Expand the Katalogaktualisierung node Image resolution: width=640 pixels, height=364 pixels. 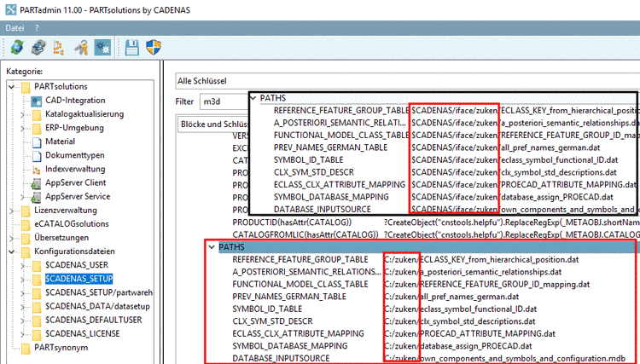(x=23, y=114)
